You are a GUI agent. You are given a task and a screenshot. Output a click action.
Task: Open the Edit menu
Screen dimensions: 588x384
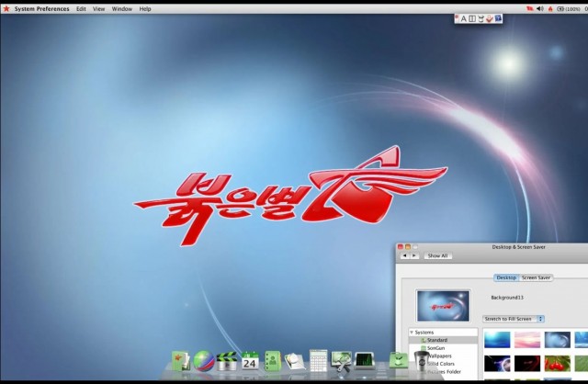(x=81, y=8)
